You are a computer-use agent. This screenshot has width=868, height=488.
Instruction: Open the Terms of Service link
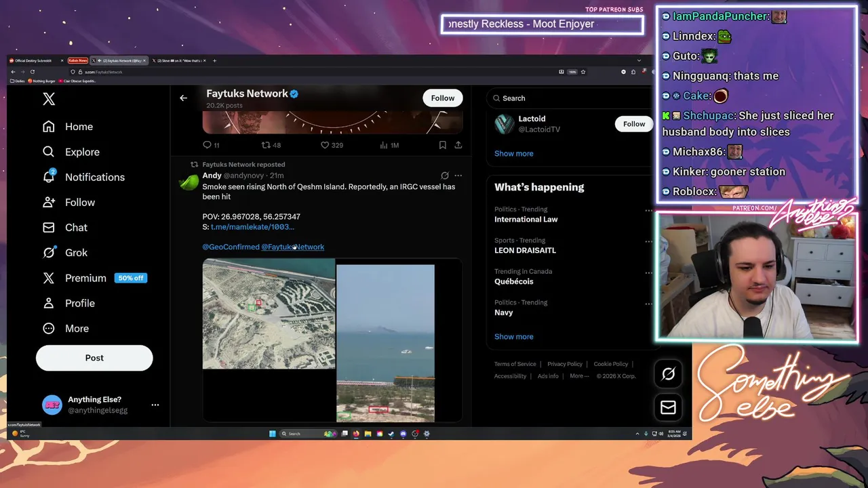tap(515, 364)
